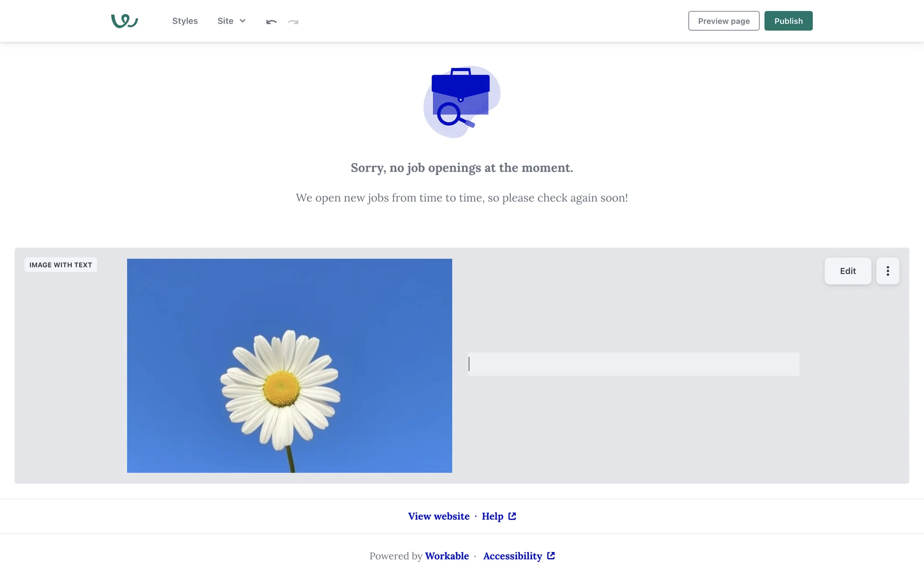Viewport: 924px width, 578px height.
Task: Click the IMAGE WITH TEXT section label
Action: click(x=61, y=265)
